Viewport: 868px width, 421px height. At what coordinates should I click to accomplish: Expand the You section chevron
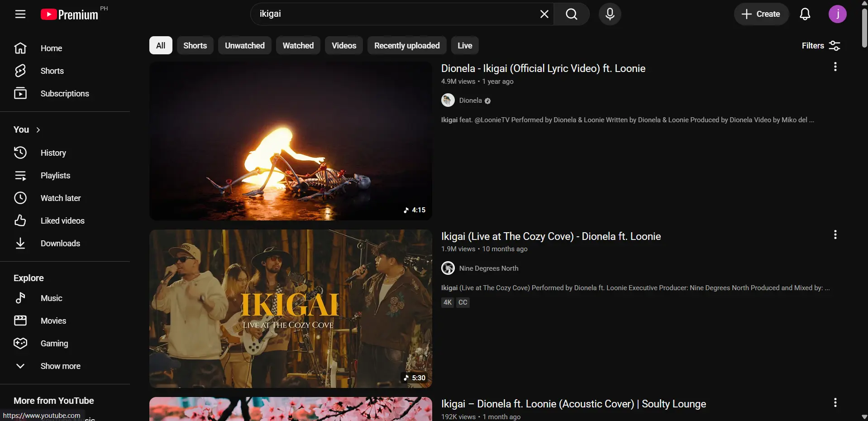(x=38, y=130)
